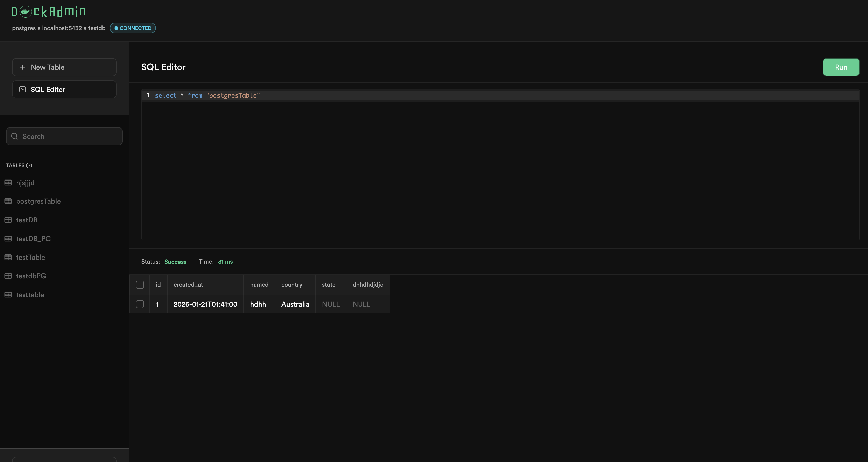Image resolution: width=868 pixels, height=462 pixels.
Task: Click the dhhdhdjdjd column header
Action: click(368, 285)
